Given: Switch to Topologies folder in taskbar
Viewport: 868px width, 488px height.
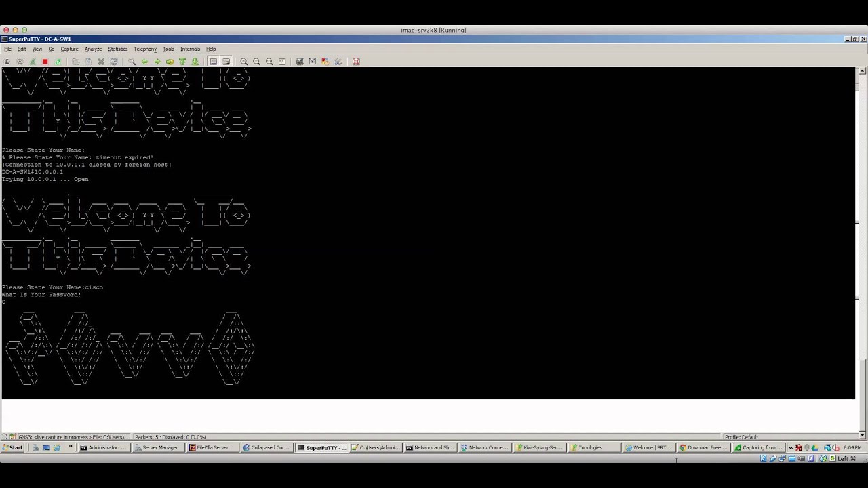Looking at the screenshot, I should point(593,447).
